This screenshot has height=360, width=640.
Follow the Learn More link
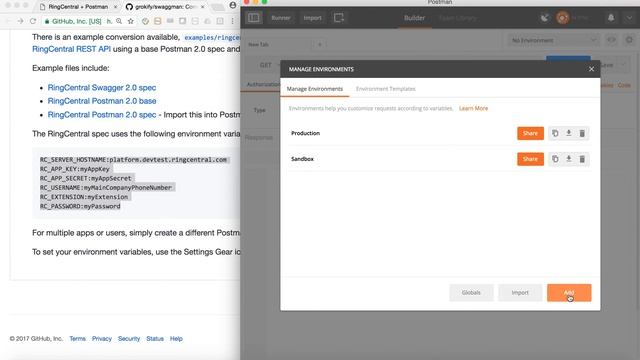(x=473, y=108)
